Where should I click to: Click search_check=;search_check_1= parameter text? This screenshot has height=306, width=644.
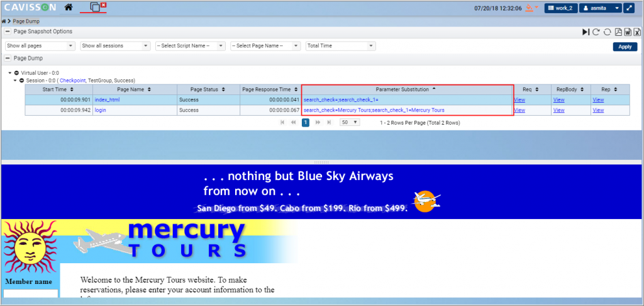click(x=341, y=100)
